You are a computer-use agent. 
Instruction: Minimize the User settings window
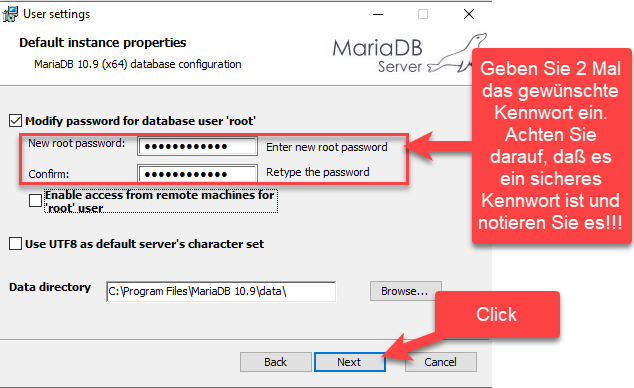pyautogui.click(x=378, y=15)
